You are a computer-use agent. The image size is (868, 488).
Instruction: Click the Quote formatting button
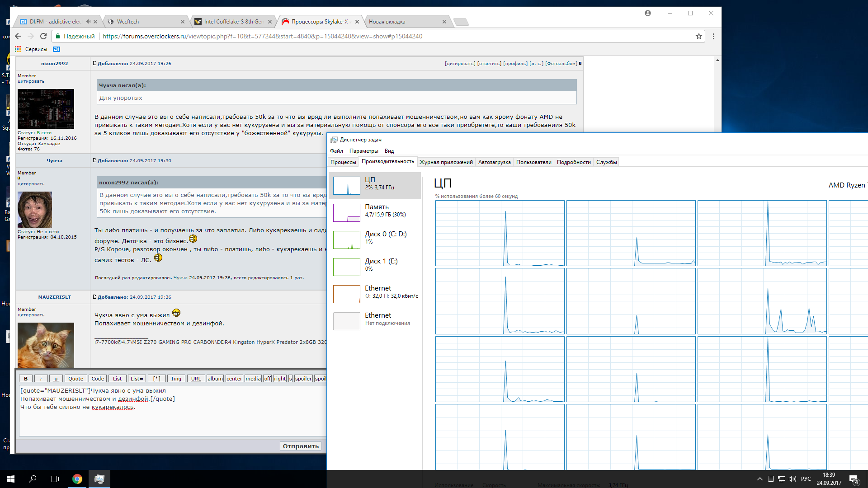pos(75,379)
